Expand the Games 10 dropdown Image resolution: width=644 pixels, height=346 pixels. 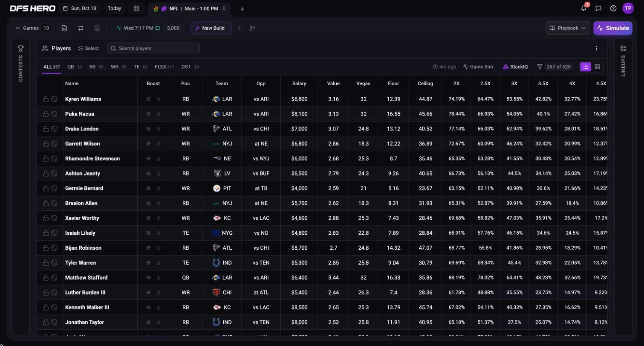pos(33,28)
